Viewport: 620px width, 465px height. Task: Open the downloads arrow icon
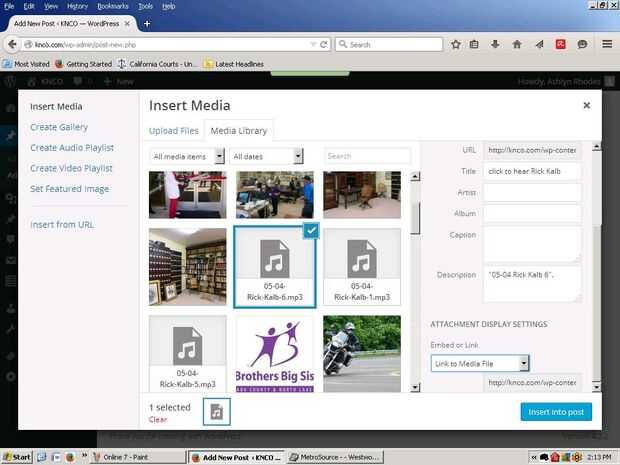(495, 44)
